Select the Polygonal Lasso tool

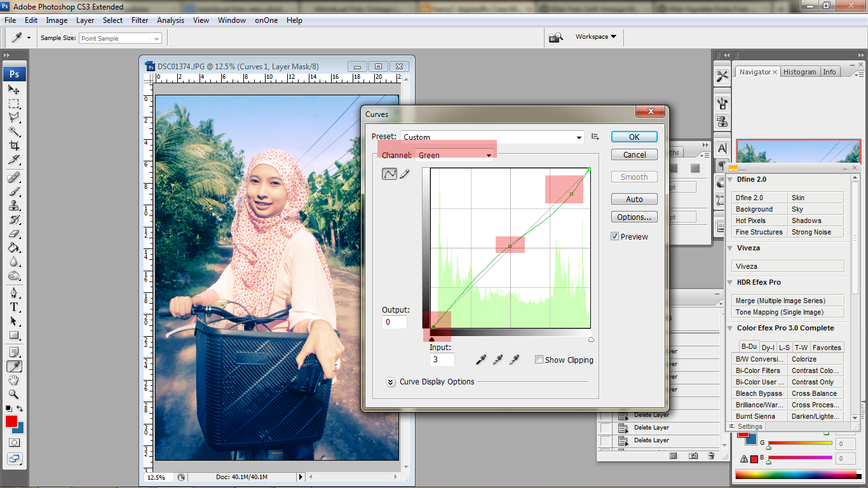[14, 118]
